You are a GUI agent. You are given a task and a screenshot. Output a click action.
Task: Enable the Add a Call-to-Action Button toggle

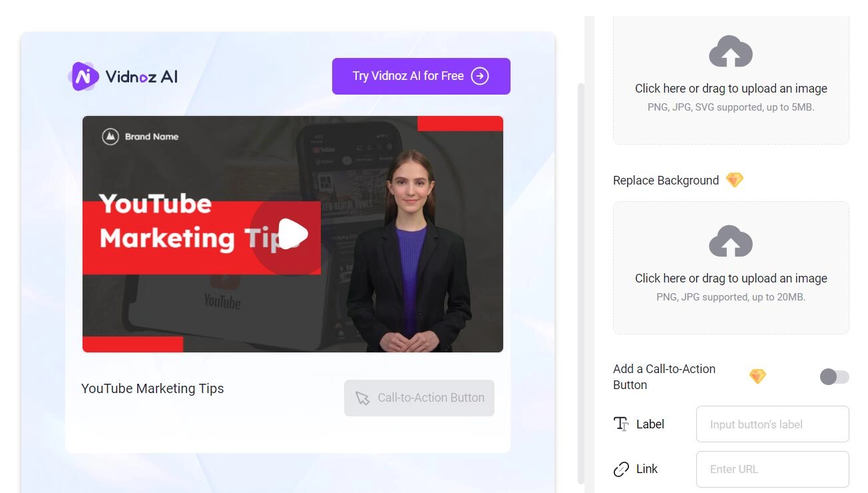(x=835, y=377)
